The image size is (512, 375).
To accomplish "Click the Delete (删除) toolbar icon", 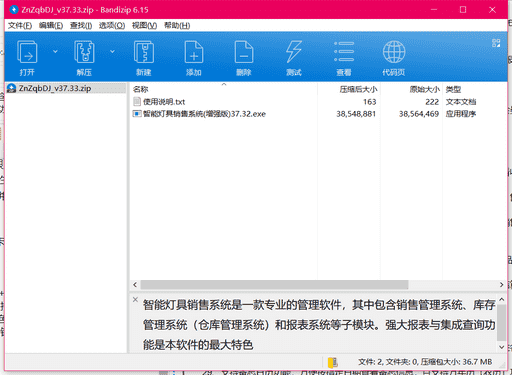I will [244, 52].
